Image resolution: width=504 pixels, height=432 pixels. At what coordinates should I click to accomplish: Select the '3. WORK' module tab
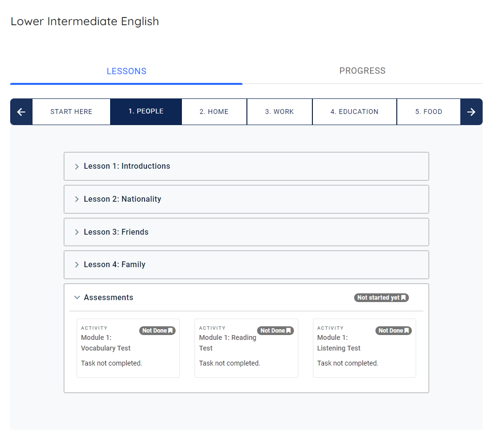coord(279,112)
